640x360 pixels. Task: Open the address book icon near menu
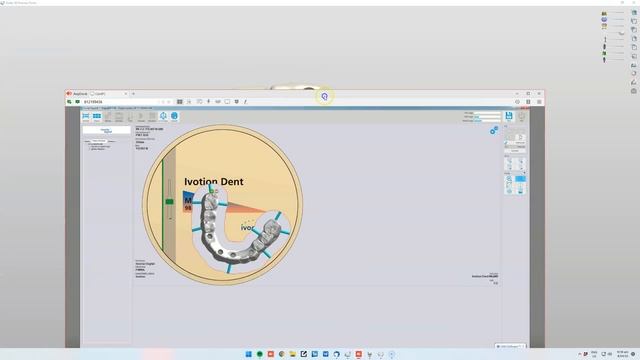click(528, 102)
